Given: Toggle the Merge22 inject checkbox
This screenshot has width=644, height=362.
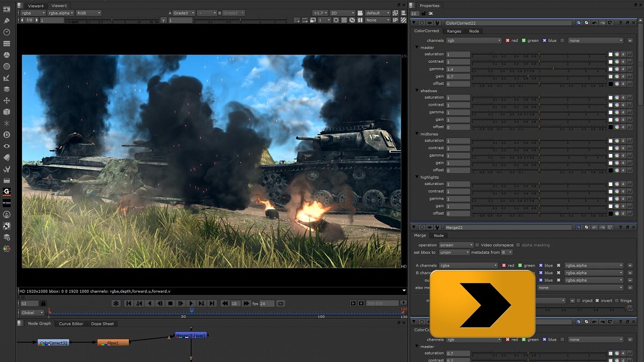Looking at the screenshot, I should [x=579, y=300].
